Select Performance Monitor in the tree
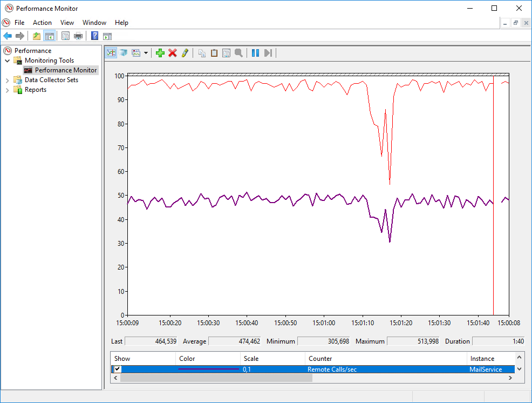This screenshot has width=532, height=403. click(x=66, y=70)
